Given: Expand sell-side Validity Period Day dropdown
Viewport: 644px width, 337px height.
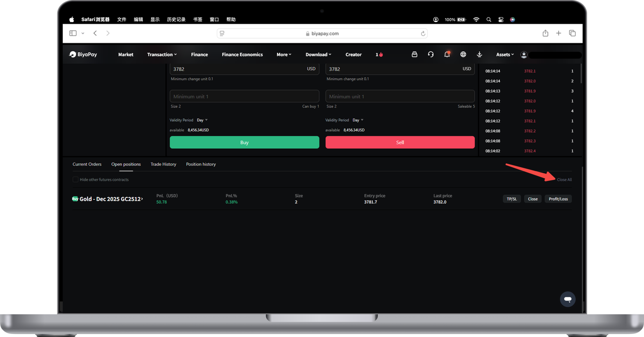Looking at the screenshot, I should pos(358,120).
